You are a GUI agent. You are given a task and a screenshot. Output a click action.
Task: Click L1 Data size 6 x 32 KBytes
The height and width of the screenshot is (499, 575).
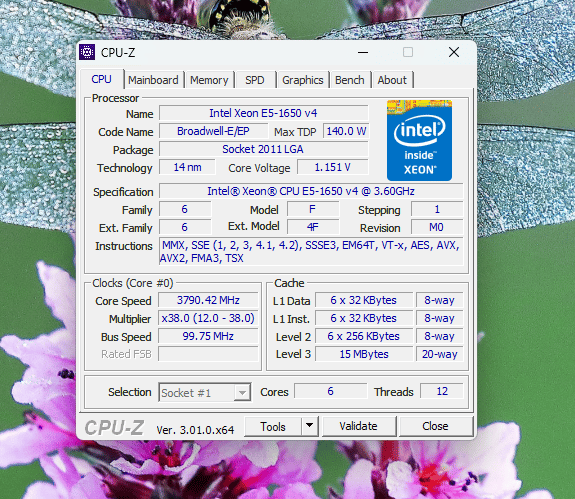tap(363, 300)
